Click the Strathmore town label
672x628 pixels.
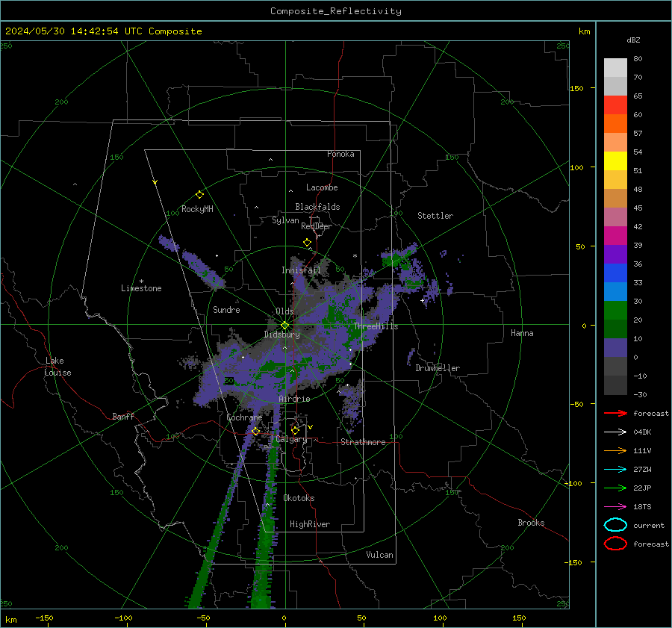tap(363, 442)
